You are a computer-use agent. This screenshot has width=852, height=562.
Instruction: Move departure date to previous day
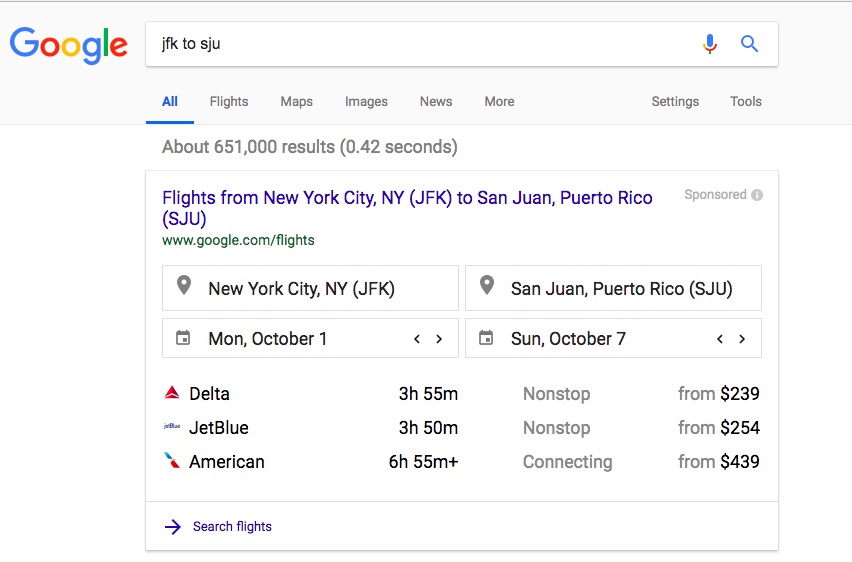(417, 339)
